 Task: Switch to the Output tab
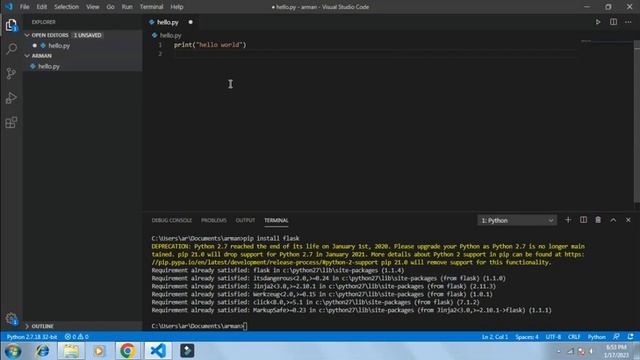tap(245, 220)
